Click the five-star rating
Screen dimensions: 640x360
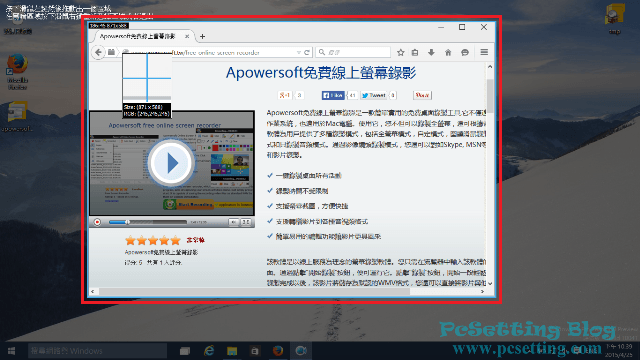coord(153,240)
